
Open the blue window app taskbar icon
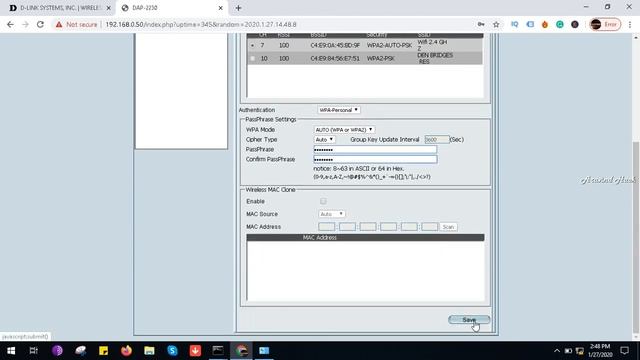(264, 351)
